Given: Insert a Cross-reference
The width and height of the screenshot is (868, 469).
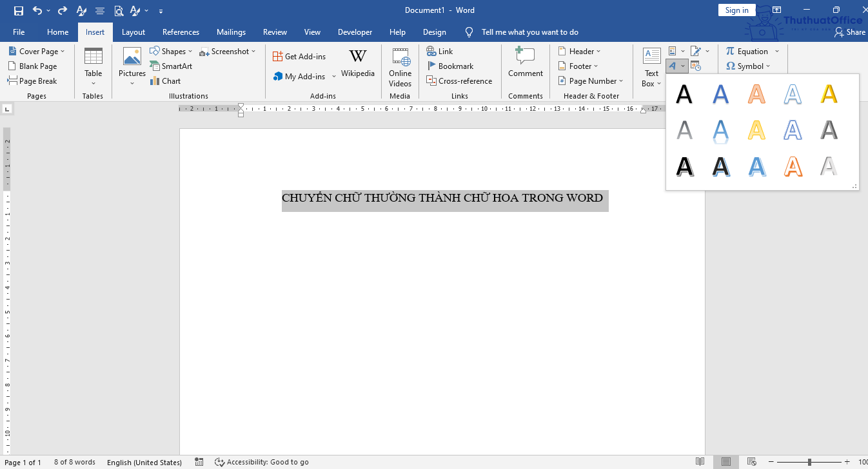Looking at the screenshot, I should [460, 81].
